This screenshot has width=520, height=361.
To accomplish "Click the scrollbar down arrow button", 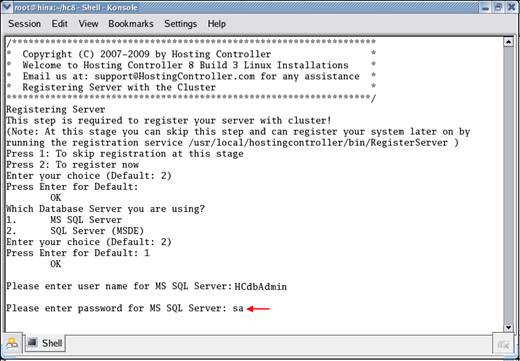I will click(508, 327).
